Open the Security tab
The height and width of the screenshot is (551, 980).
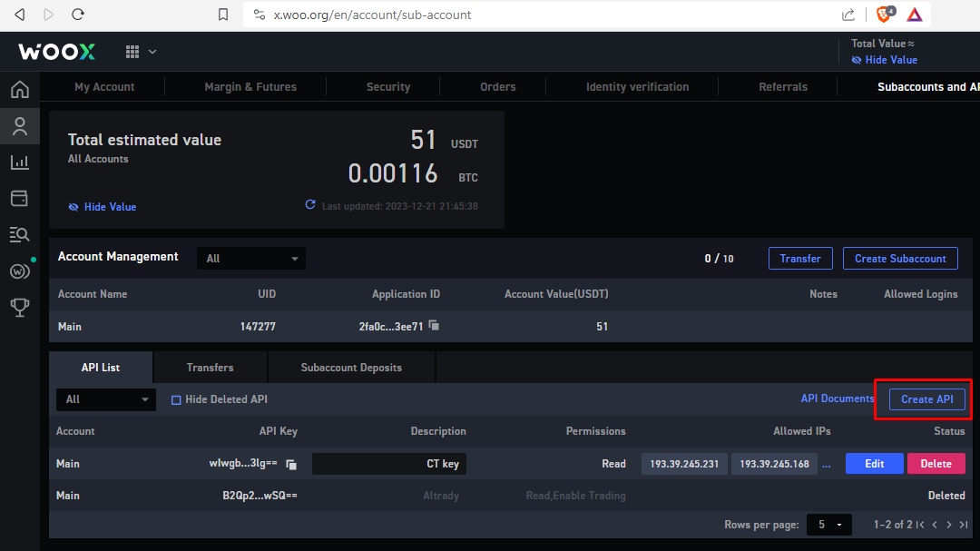388,87
